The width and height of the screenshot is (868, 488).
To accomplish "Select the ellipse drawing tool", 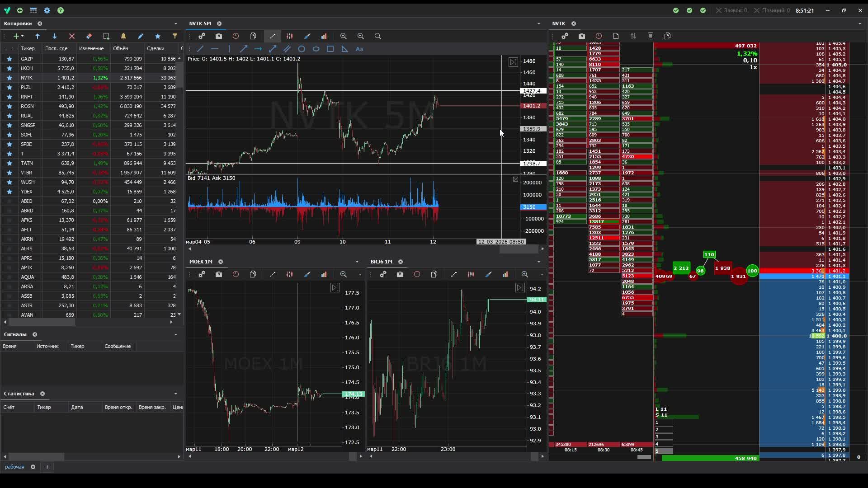I will (316, 49).
